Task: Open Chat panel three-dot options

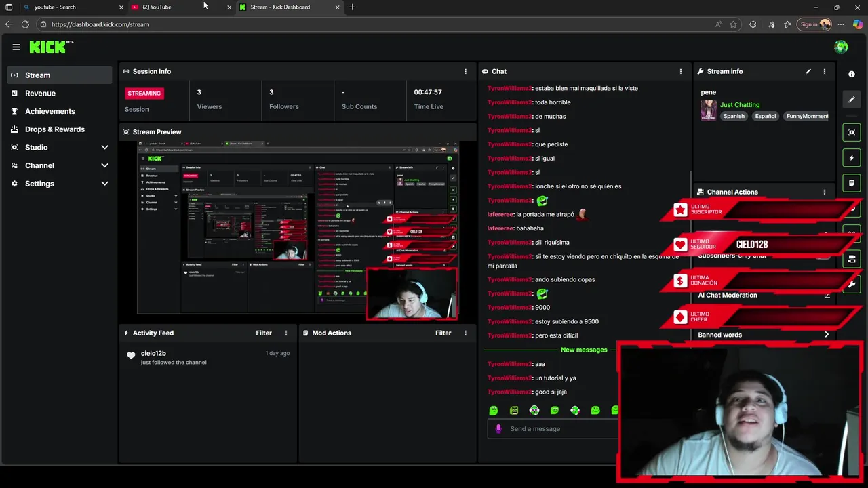Action: tap(681, 71)
